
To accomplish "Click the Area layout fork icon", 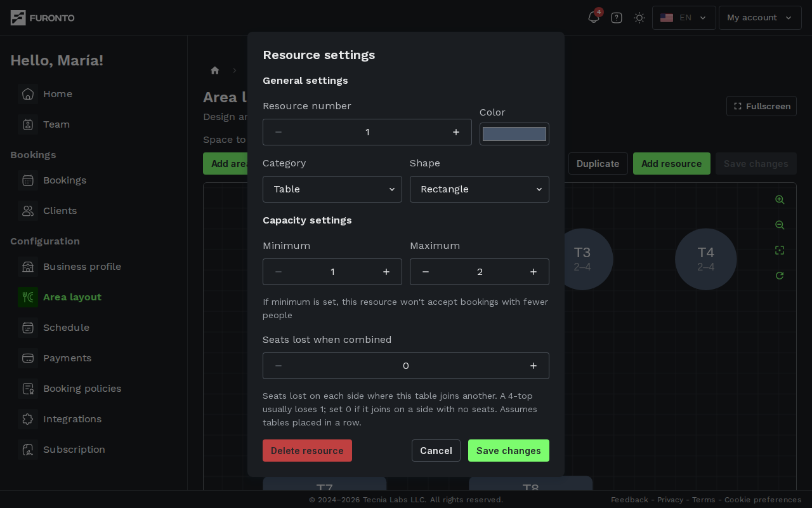I will tap(28, 297).
